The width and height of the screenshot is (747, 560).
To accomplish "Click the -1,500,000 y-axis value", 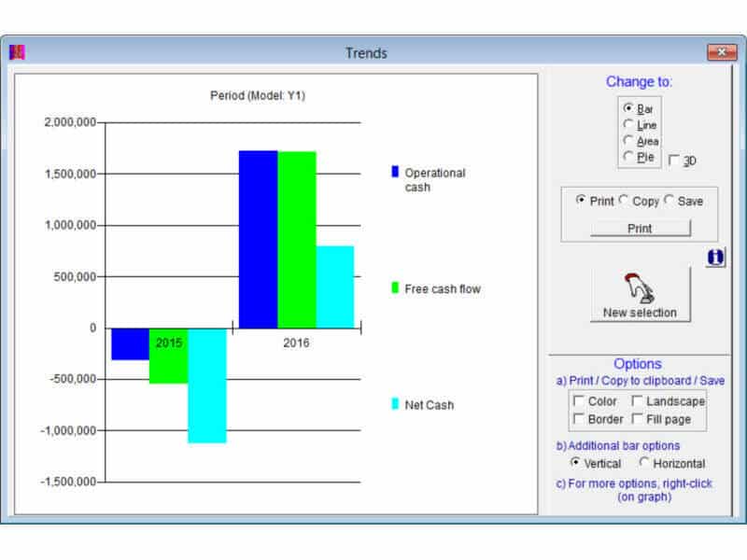I will tap(68, 482).
